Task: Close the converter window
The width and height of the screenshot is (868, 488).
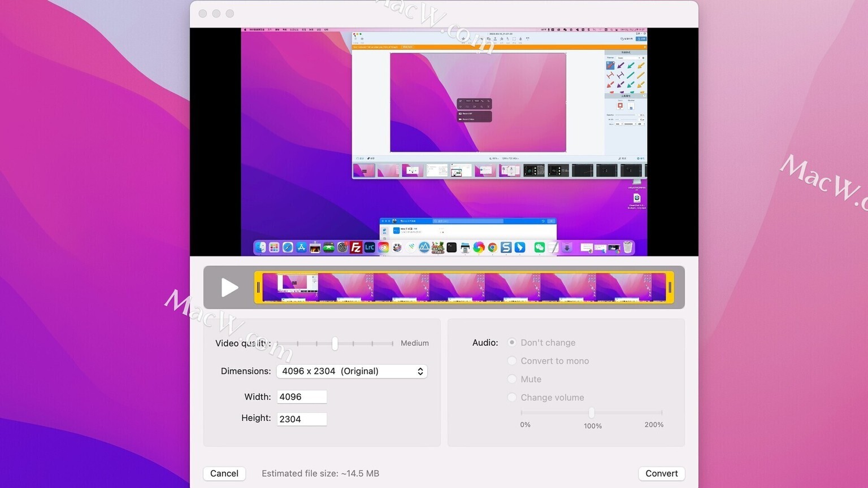Action: click(203, 14)
